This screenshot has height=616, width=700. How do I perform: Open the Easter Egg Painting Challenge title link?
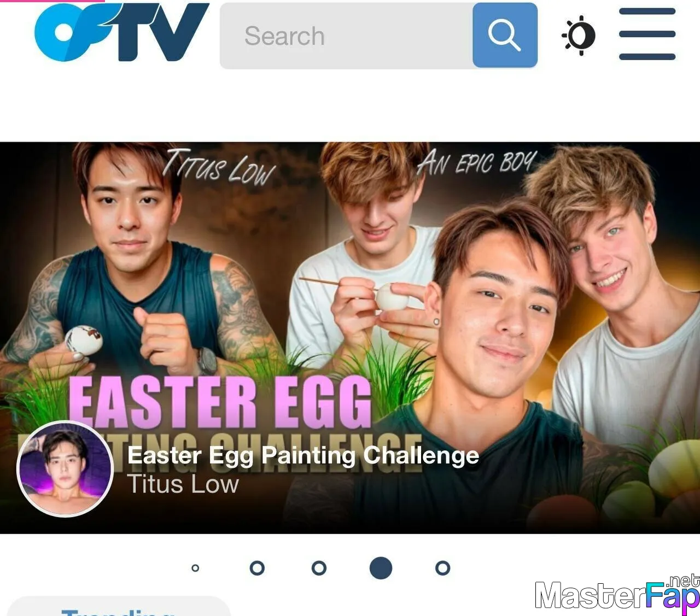(303, 455)
